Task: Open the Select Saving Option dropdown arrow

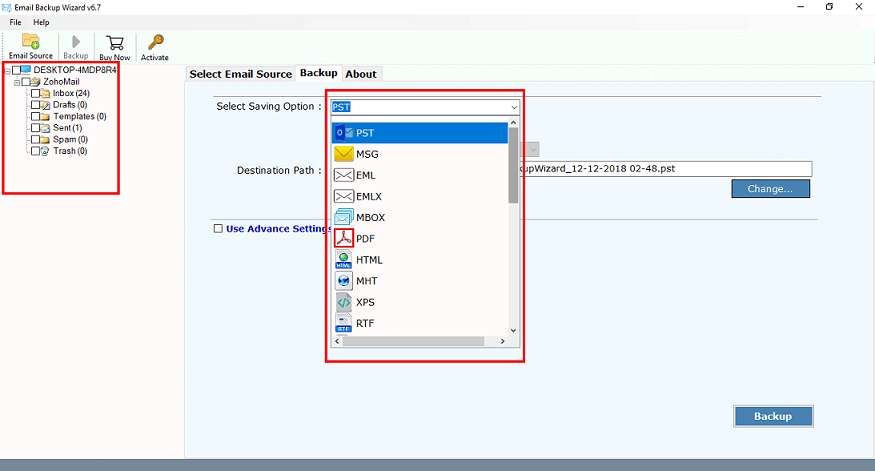Action: pos(514,107)
